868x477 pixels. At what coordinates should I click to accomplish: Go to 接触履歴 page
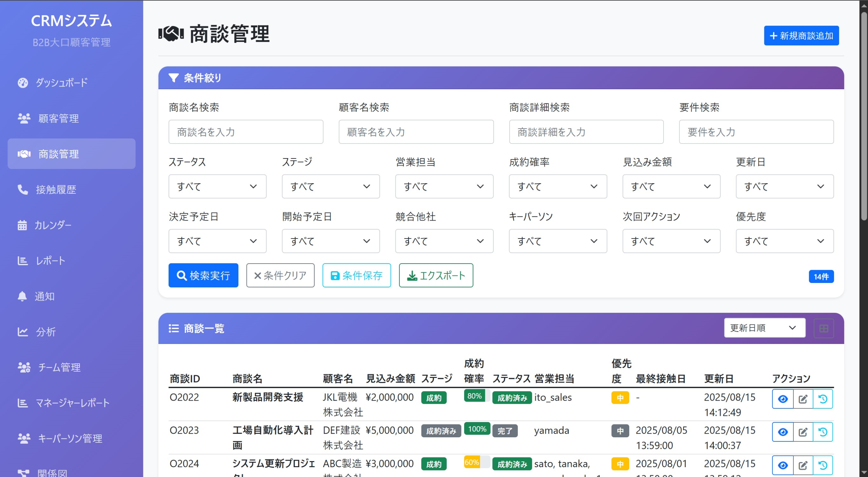point(71,190)
